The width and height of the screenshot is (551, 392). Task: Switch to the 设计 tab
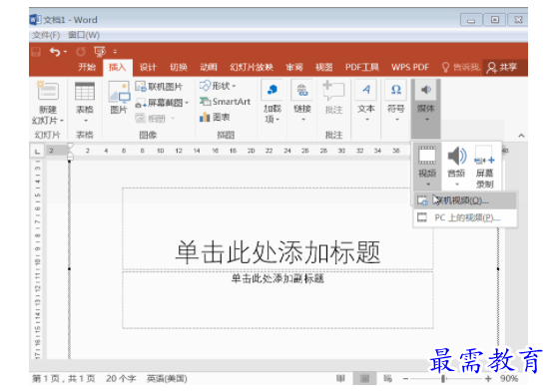(148, 67)
